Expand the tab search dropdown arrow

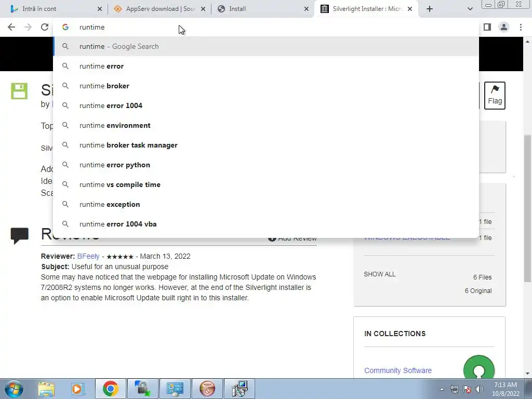point(470,9)
